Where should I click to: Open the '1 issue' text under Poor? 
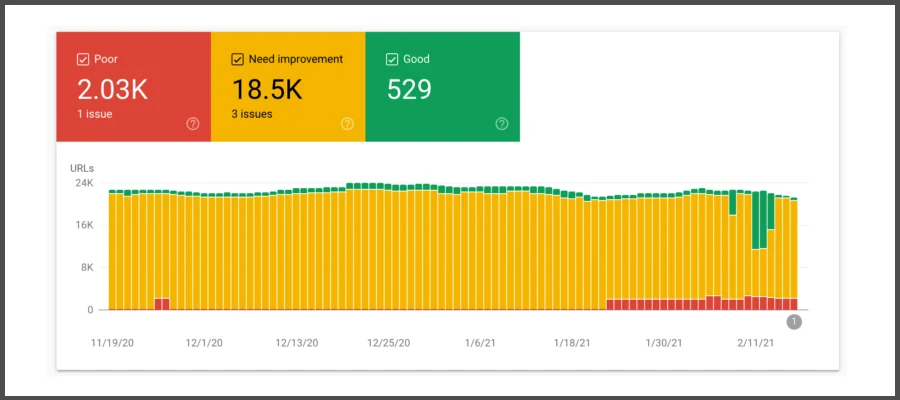(95, 114)
